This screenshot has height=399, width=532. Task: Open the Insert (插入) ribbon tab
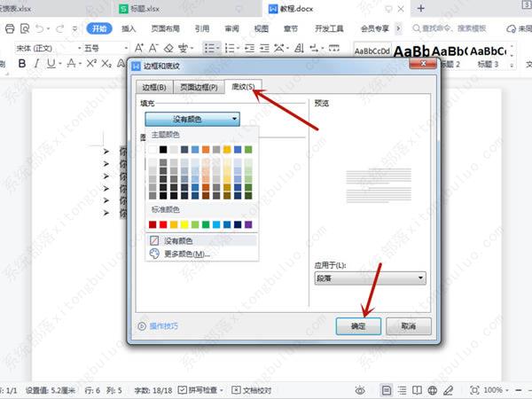129,28
